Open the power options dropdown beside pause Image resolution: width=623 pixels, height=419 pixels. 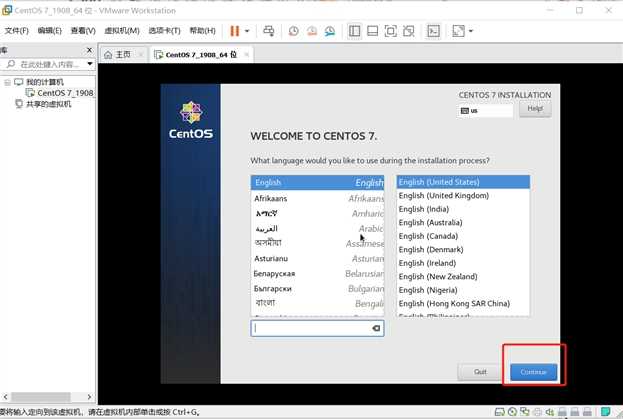click(x=247, y=31)
